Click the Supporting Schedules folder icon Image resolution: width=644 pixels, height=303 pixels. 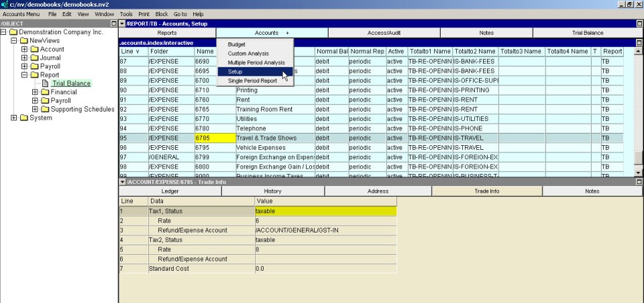coord(45,110)
